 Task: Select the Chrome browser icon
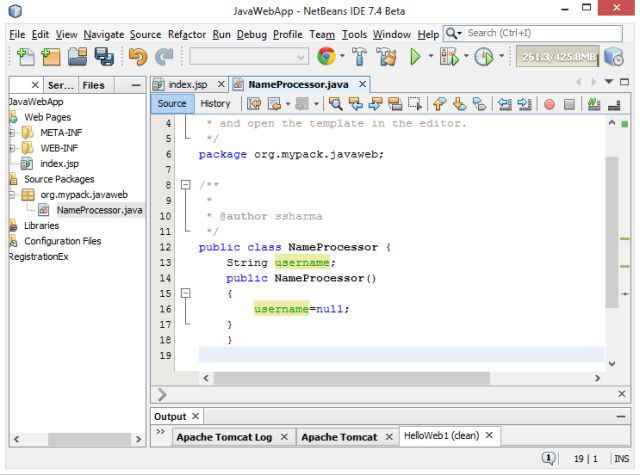pyautogui.click(x=326, y=56)
